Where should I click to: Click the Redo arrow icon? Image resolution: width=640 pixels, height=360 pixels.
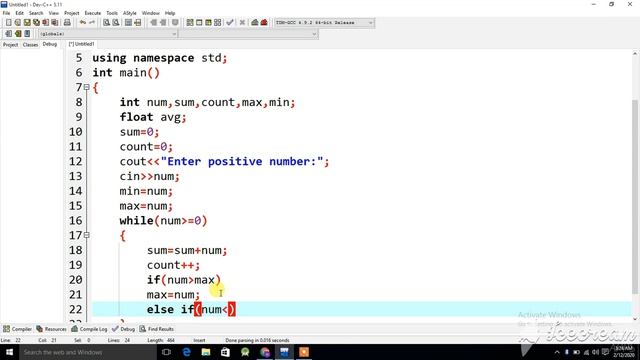(x=92, y=22)
